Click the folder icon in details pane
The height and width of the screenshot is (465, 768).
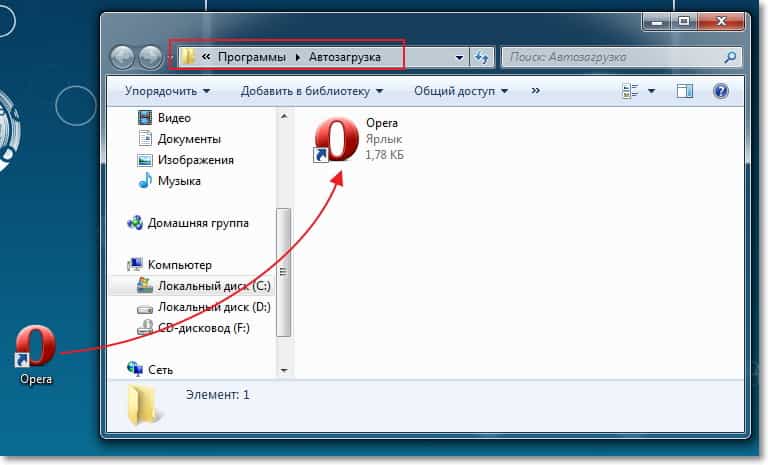[143, 405]
